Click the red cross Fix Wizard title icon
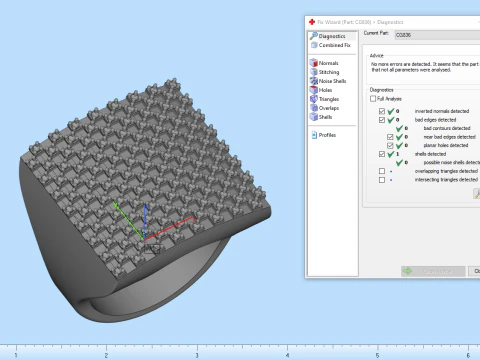The image size is (480, 360). pyautogui.click(x=312, y=22)
